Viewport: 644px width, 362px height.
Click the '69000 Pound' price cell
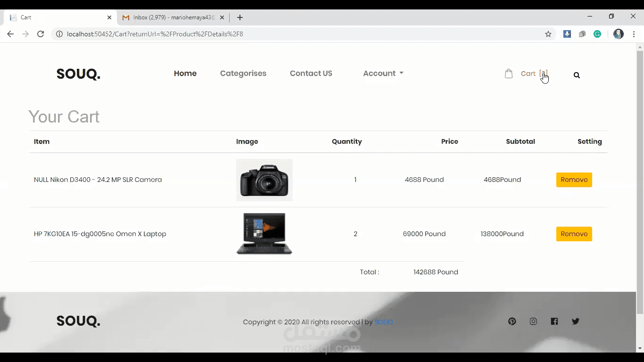[424, 234]
